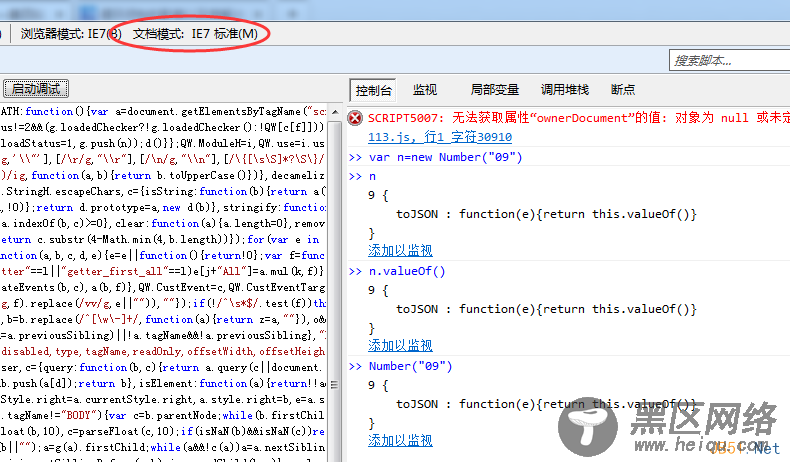This screenshot has height=462, width=790.
Task: Click the red SCRIPT5007 error icon
Action: [x=355, y=118]
